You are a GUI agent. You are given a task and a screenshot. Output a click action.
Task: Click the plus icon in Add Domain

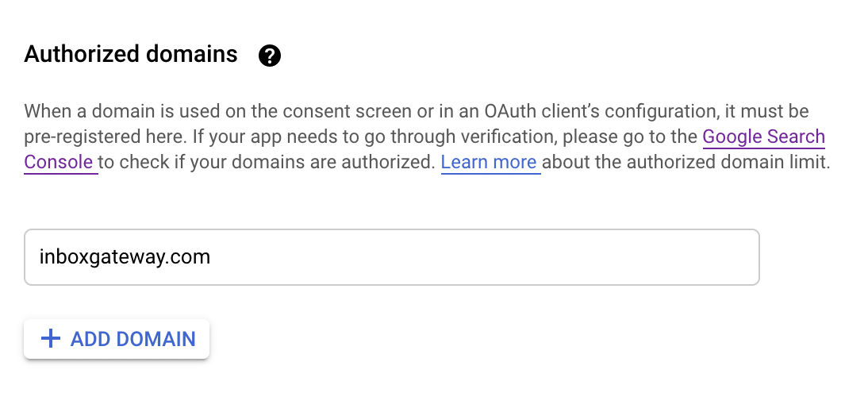(50, 338)
